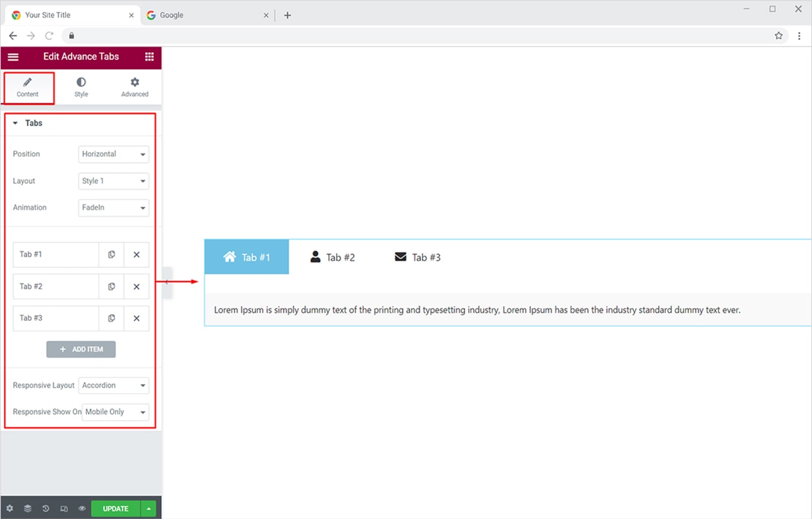
Task: Open the save options arrow beside Update
Action: (149, 509)
